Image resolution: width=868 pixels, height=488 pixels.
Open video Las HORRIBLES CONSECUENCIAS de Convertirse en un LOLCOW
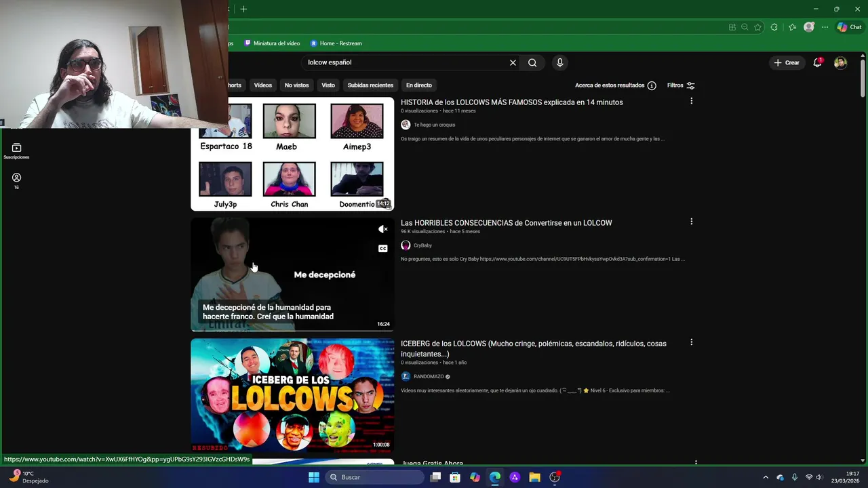coord(506,223)
